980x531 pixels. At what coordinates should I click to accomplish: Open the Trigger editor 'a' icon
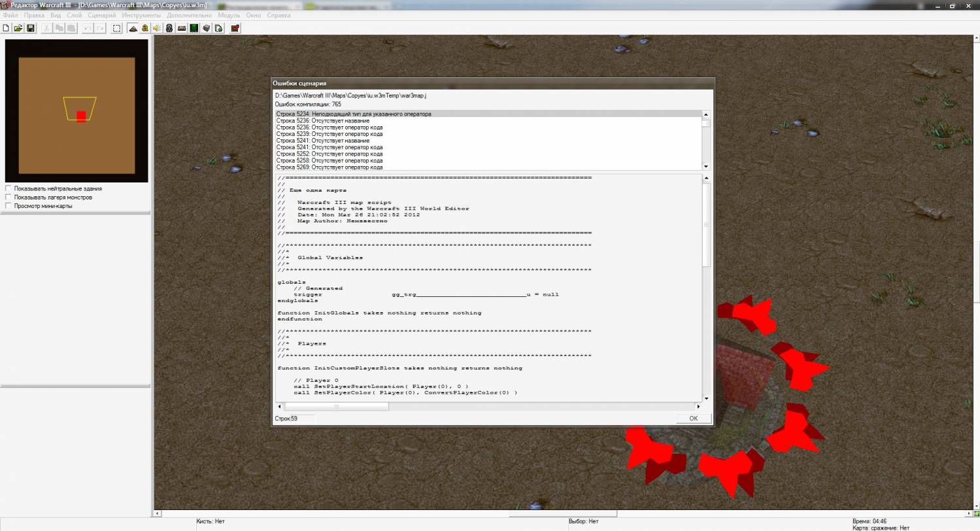point(145,28)
